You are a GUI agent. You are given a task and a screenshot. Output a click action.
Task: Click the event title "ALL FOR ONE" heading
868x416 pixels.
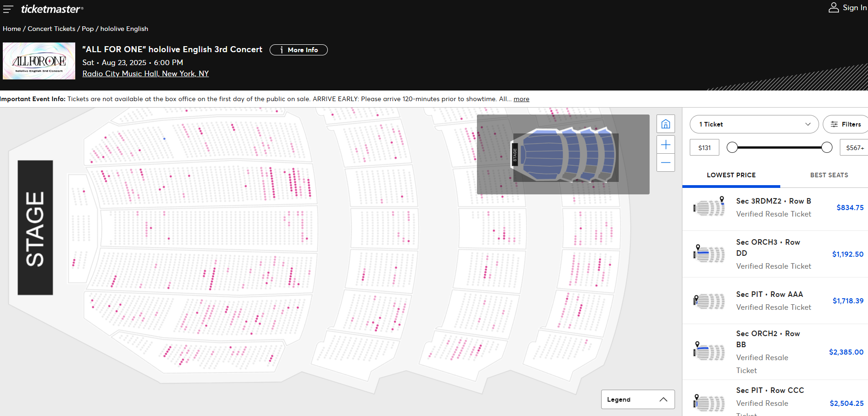point(172,49)
